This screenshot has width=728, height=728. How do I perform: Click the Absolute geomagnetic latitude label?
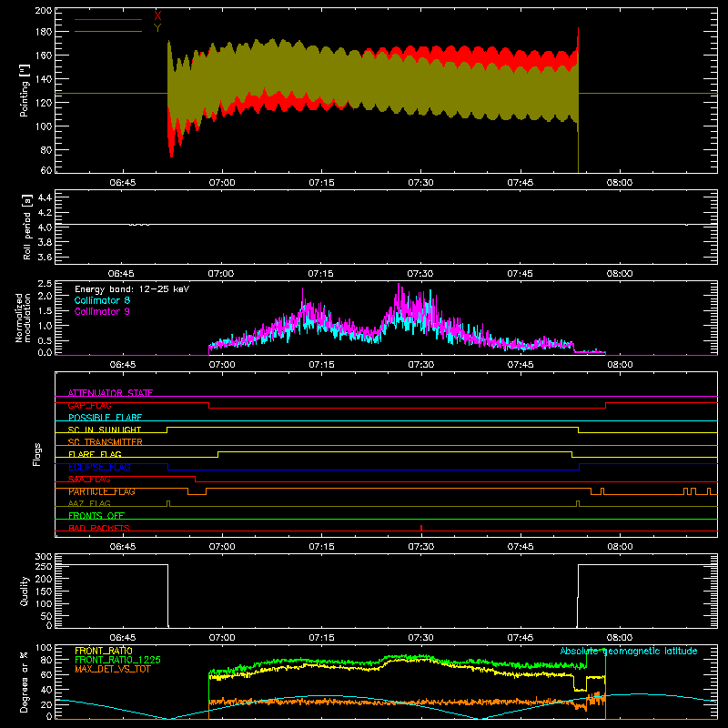(x=629, y=651)
